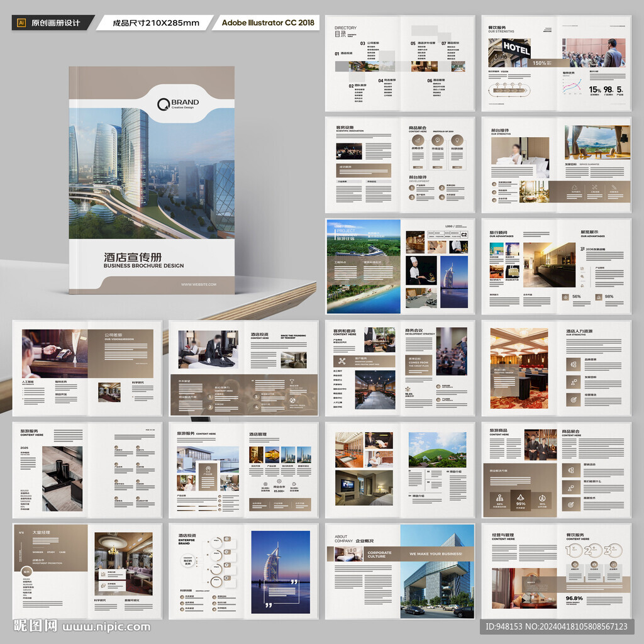Click the '成品尺寸210X285mm' size label

click(156, 23)
